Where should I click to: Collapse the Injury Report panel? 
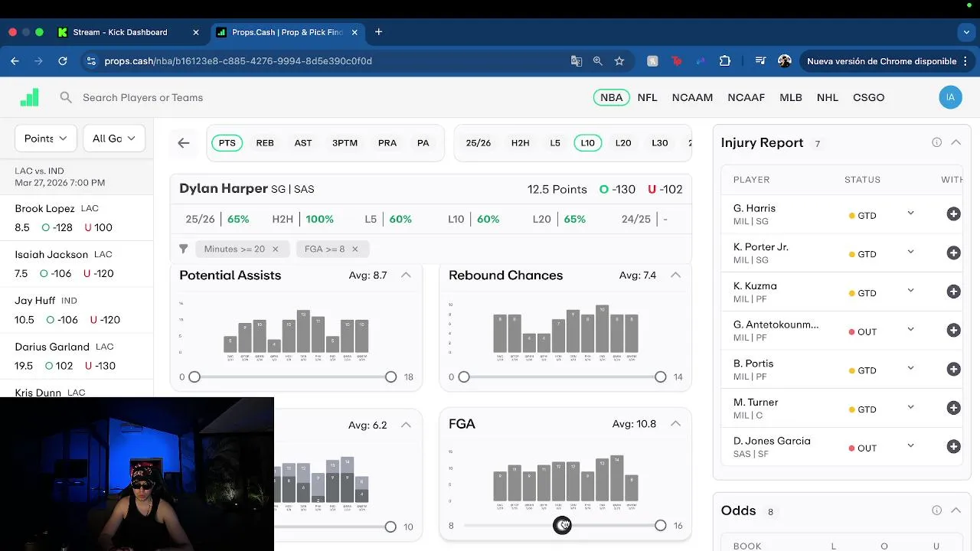click(955, 142)
